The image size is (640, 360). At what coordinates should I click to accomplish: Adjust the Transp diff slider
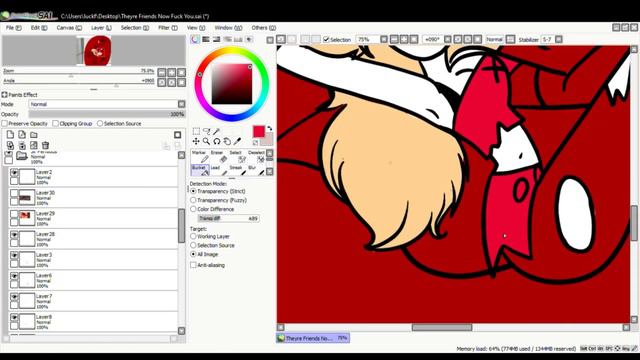(229, 218)
